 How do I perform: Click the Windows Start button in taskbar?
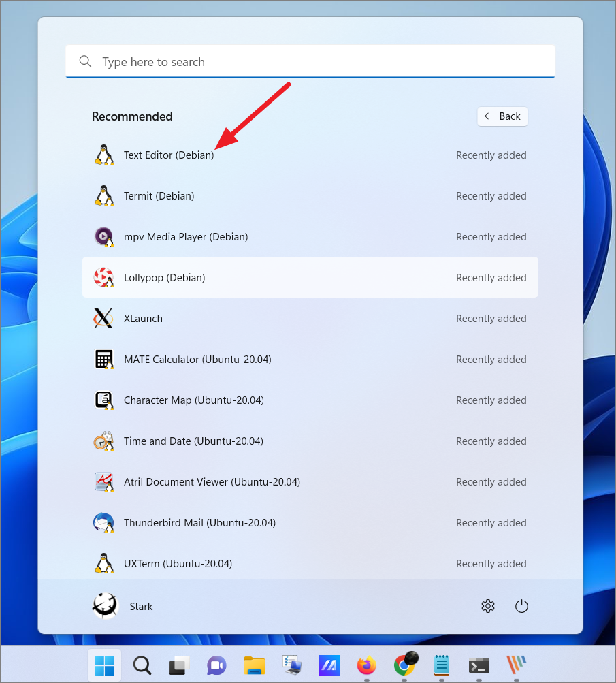tap(104, 665)
